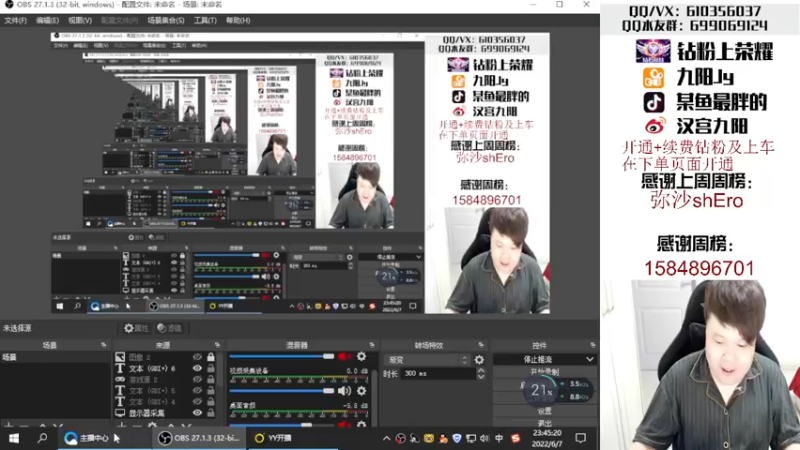Open source Properties gear button
800x450 pixels.
[x=136, y=328]
